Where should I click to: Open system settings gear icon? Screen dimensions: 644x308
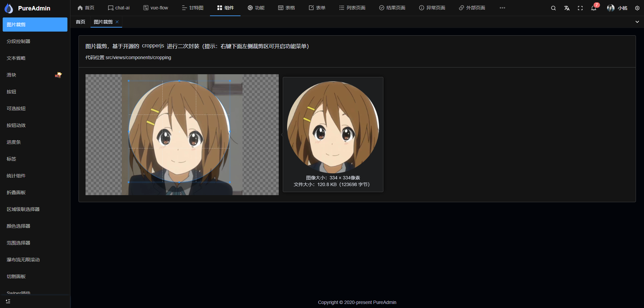tap(637, 8)
